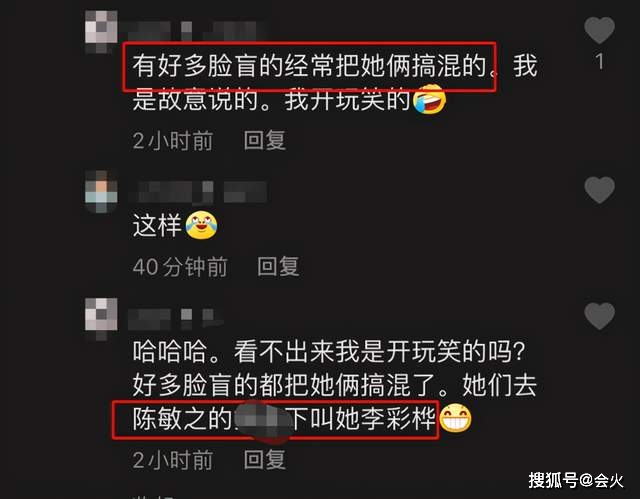Click the grinning emoji after 李彩桦
Screen dimensions: 640x499
[x=456, y=418]
